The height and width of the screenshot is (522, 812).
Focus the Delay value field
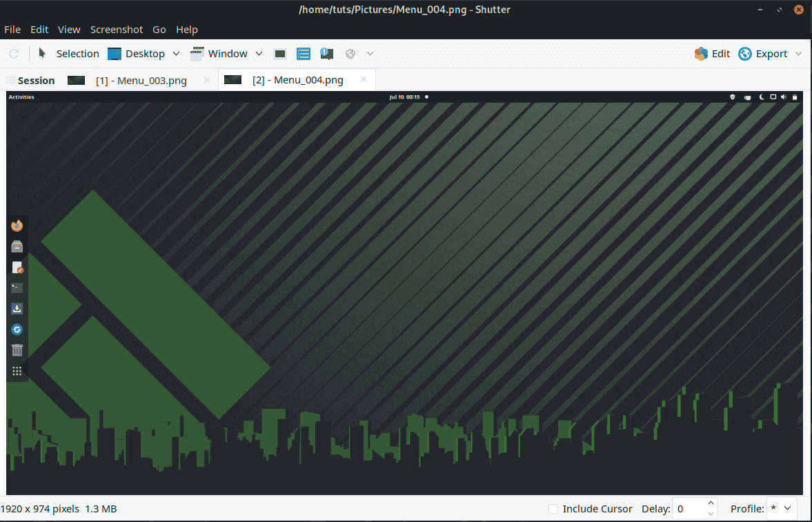(689, 509)
